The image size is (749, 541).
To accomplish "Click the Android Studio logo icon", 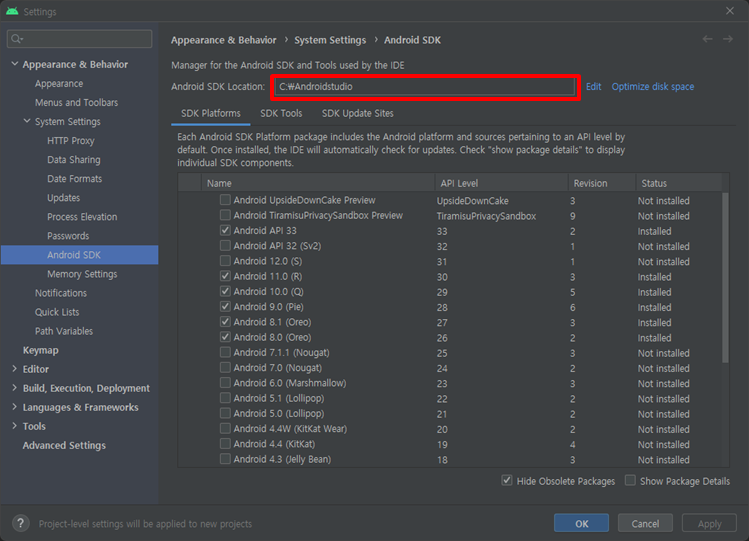I will point(12,11).
